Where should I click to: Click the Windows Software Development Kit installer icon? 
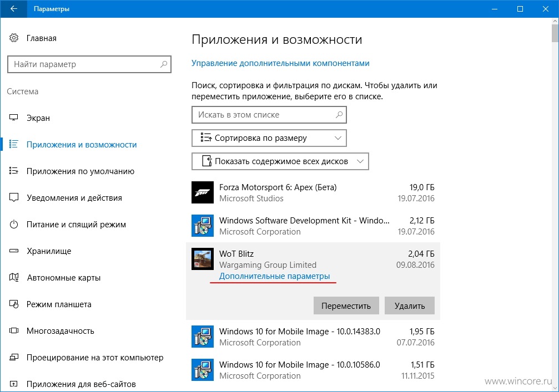[203, 226]
